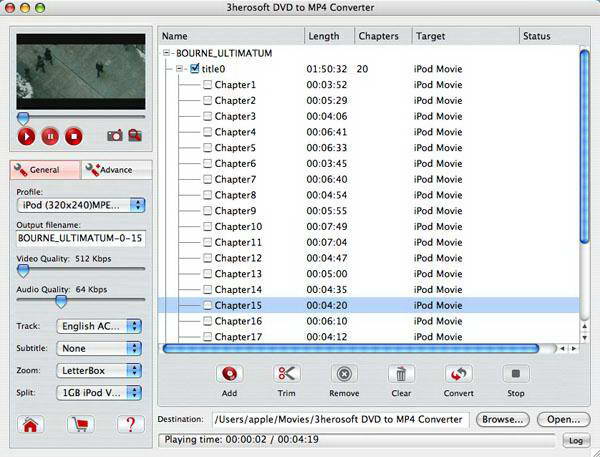Screen dimensions: 600x457
Task: Check the Chapter2 checkbox
Action: pyautogui.click(x=207, y=100)
